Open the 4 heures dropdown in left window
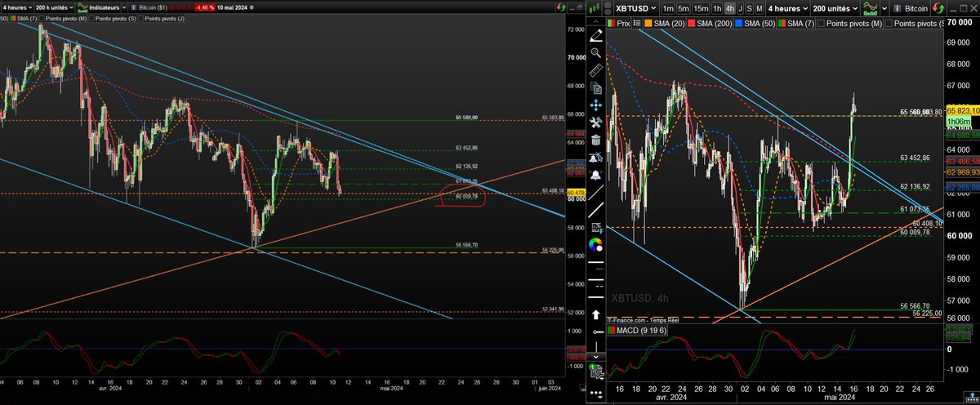The width and height of the screenshot is (980, 405). click(x=16, y=7)
